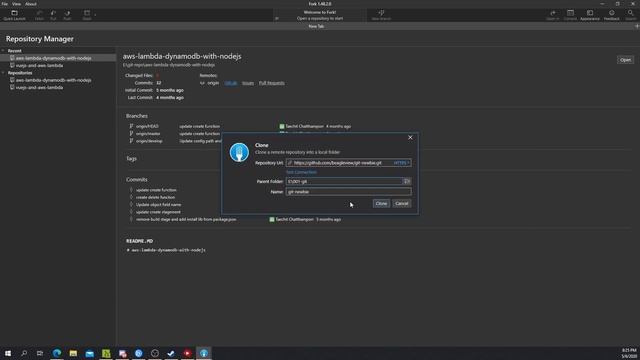Open the Stash dropdown arrow in the toolbar
Screen dimensions: 640x360
click(95, 15)
